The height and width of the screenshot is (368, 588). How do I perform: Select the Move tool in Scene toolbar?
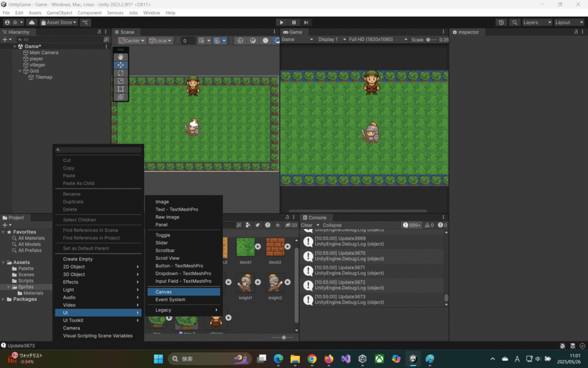121,65
